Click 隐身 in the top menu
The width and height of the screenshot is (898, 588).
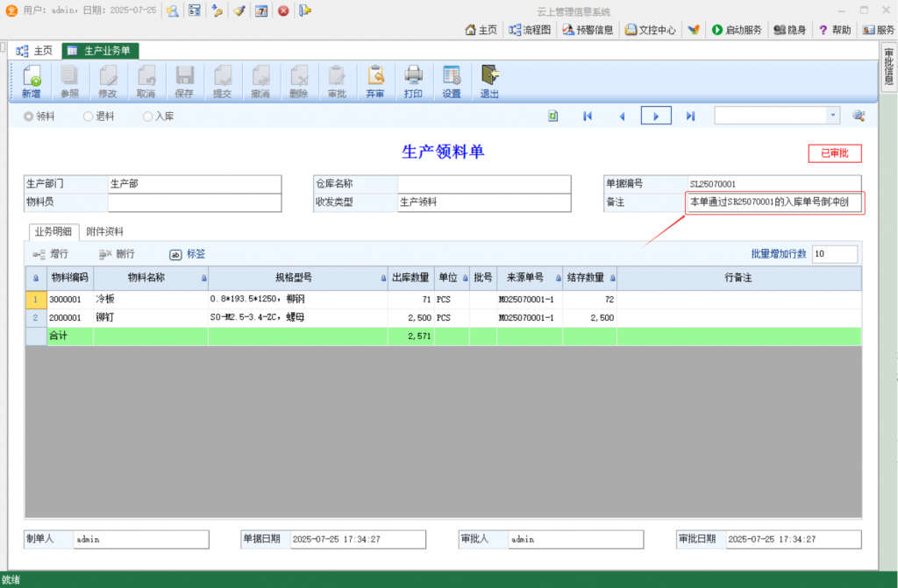790,30
